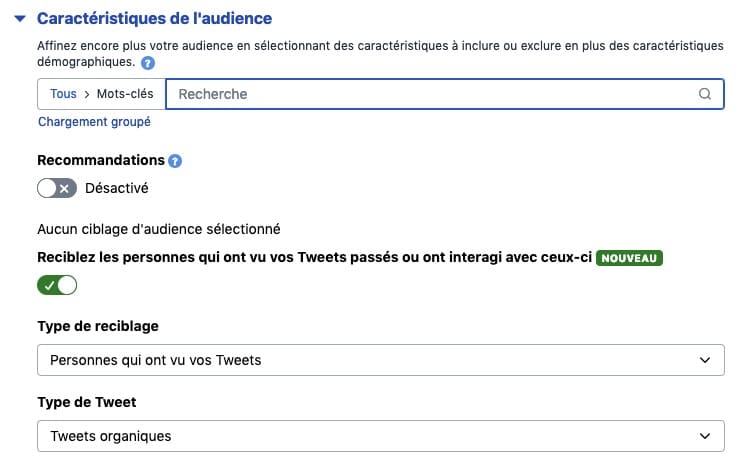Image resolution: width=752 pixels, height=466 pixels.
Task: Focus the Recherche search input field
Action: pos(430,94)
